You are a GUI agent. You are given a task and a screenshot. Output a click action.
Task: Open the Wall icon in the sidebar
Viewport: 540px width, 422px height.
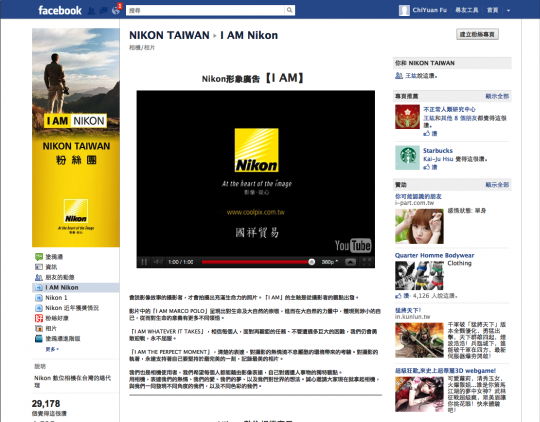[39, 257]
